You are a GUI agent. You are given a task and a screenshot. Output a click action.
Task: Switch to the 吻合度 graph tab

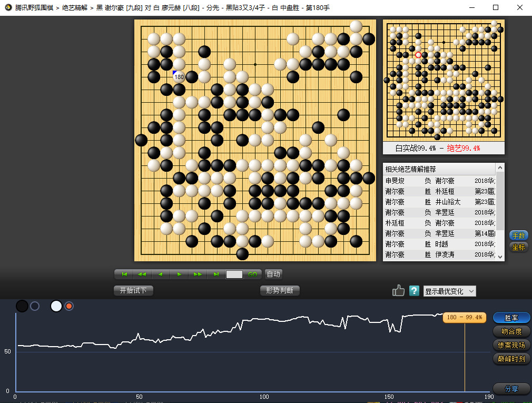pos(511,331)
